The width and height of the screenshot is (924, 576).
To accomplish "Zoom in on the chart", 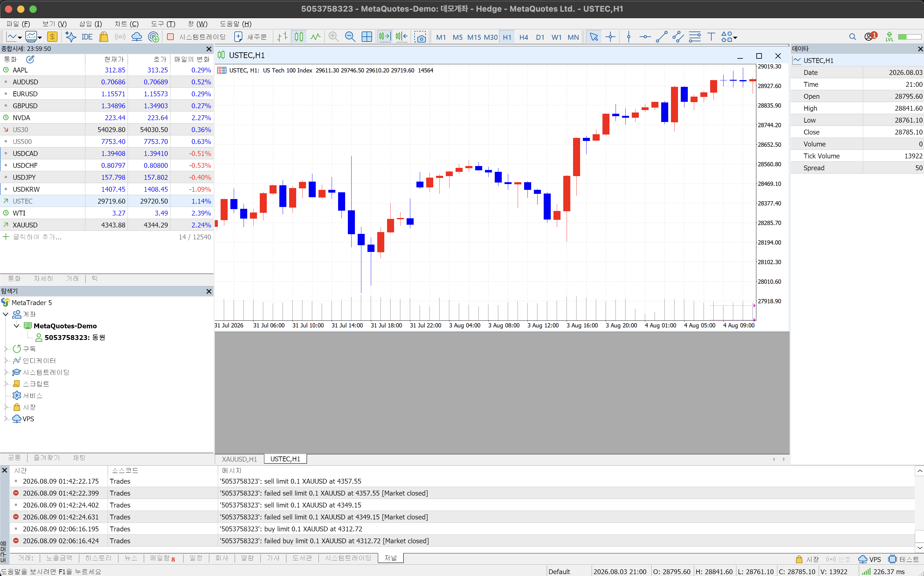I will (x=333, y=37).
